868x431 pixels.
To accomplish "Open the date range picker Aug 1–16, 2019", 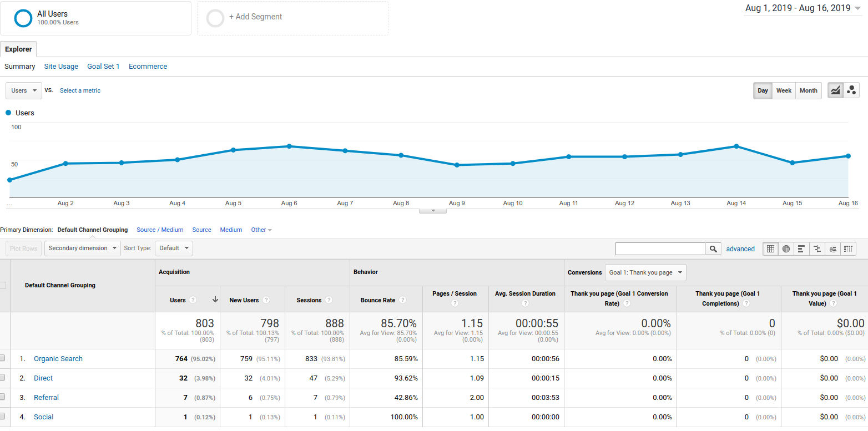I will [802, 8].
